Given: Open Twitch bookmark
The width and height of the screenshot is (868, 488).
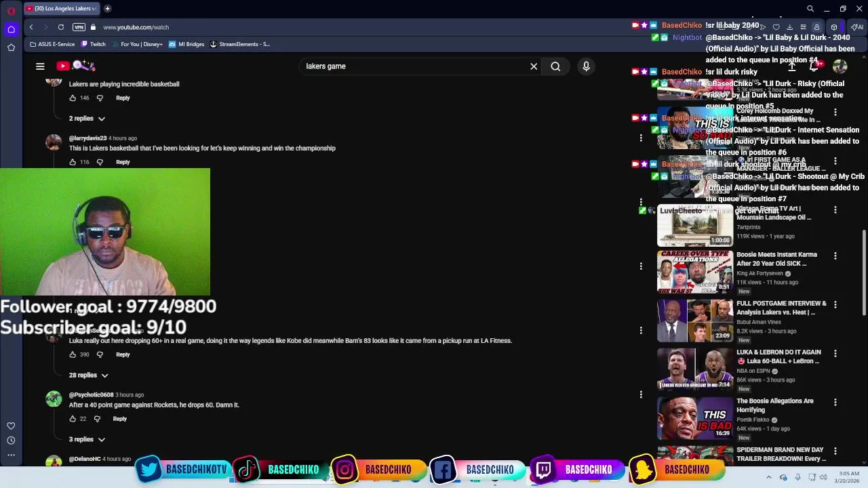Looking at the screenshot, I should (x=94, y=44).
